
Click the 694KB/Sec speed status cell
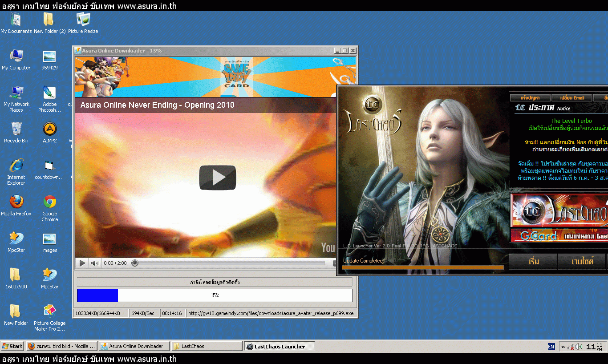[x=144, y=313]
